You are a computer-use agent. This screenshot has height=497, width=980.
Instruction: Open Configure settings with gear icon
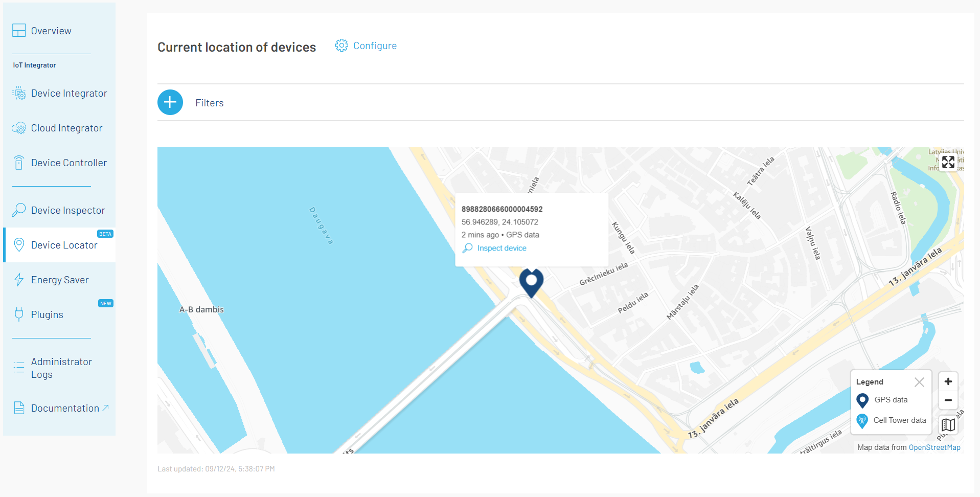pos(366,46)
